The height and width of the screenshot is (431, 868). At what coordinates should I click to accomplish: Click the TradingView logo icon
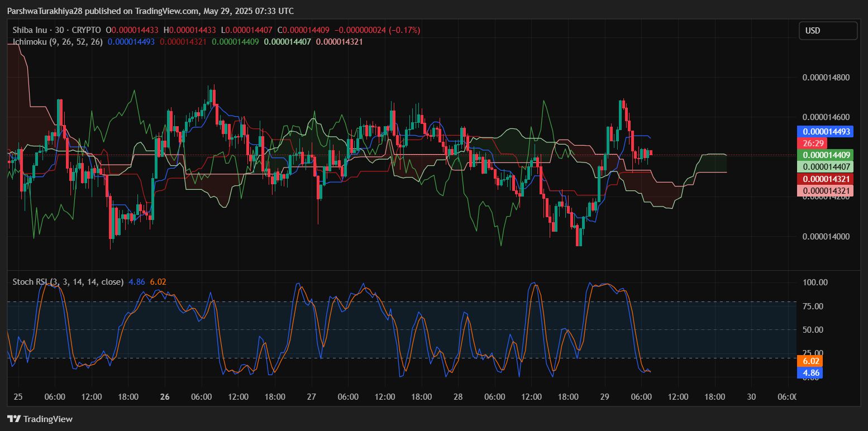click(14, 419)
